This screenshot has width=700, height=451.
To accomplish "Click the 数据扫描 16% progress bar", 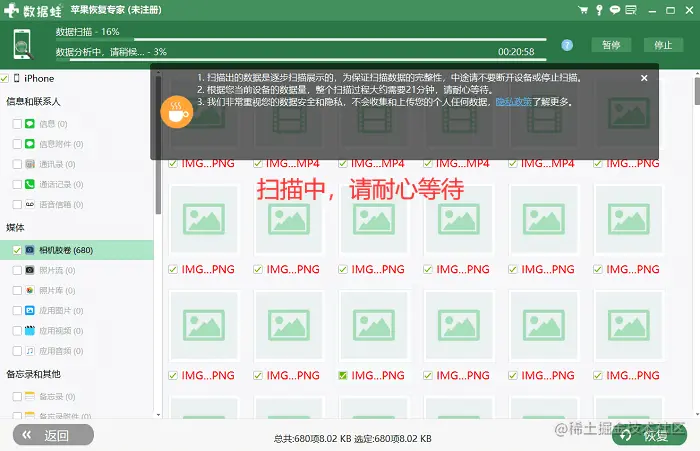I will click(x=301, y=40).
